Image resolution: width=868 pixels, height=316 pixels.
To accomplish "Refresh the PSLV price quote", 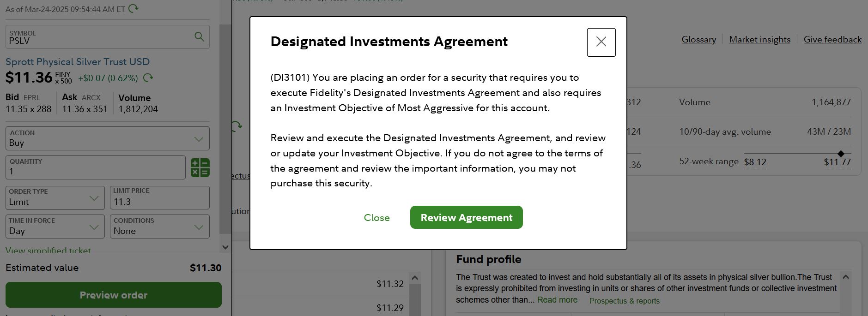I will coord(148,78).
